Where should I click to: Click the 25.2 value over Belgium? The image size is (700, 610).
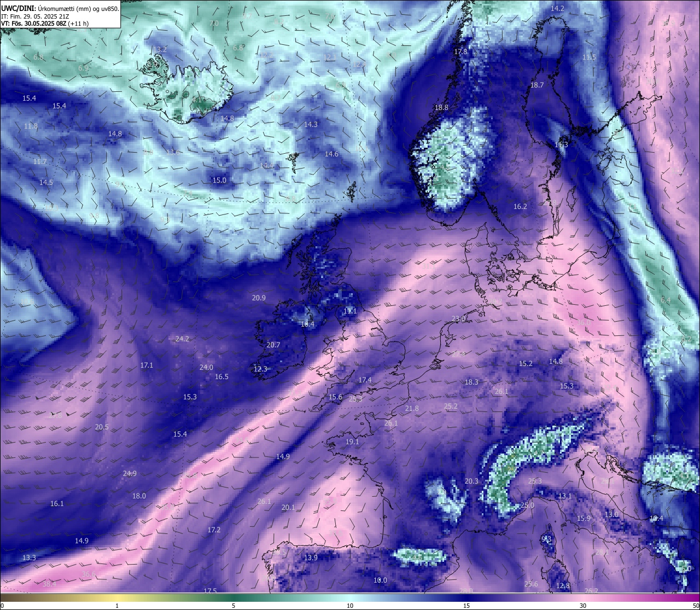(451, 406)
